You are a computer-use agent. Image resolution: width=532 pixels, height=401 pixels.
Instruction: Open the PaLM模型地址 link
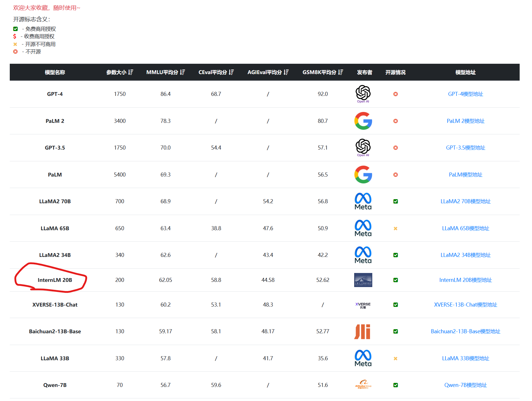coord(465,175)
